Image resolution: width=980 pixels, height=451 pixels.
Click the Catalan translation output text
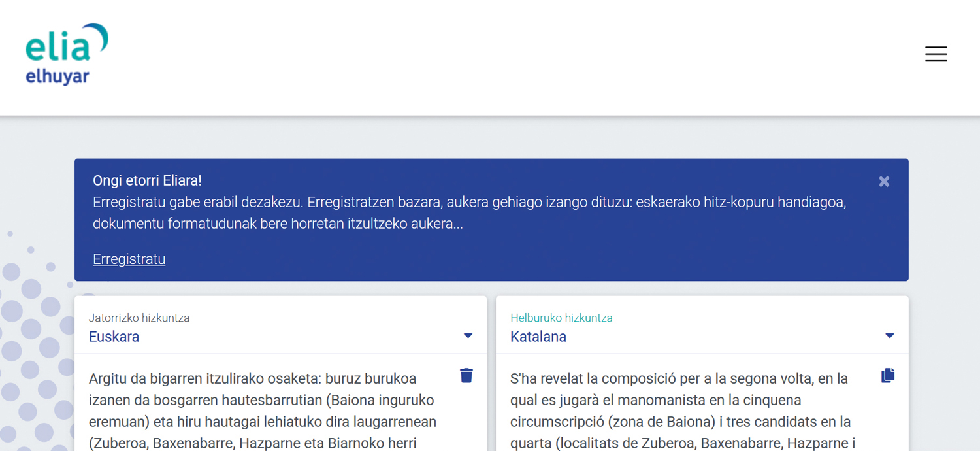679,410
